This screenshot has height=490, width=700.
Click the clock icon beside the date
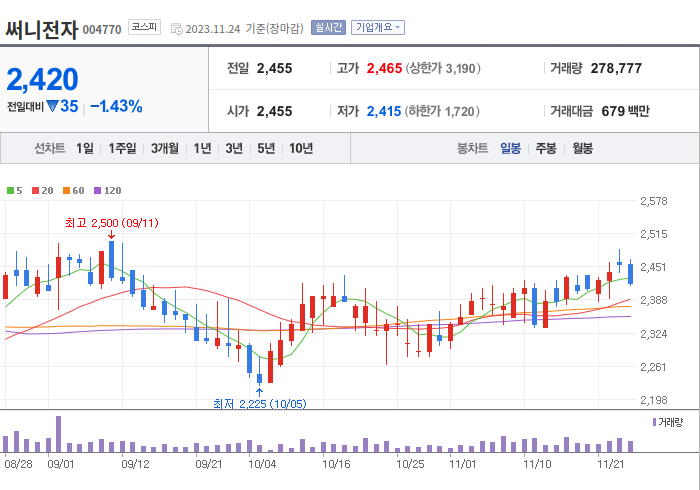(x=177, y=29)
